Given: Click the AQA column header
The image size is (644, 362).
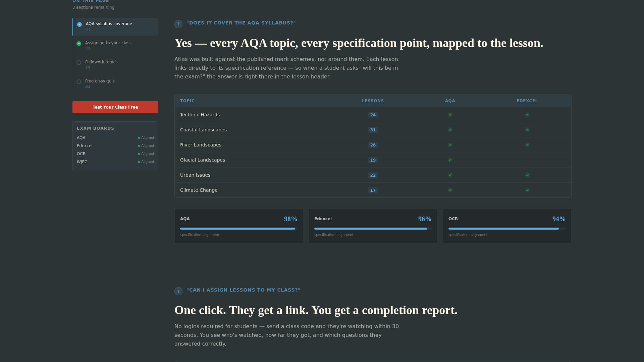Looking at the screenshot, I should (450, 101).
